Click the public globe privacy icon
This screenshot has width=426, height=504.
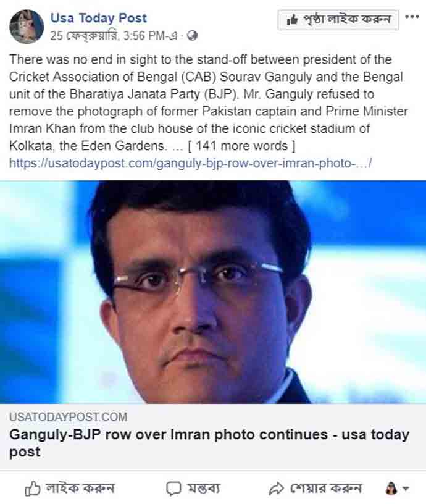coord(192,35)
